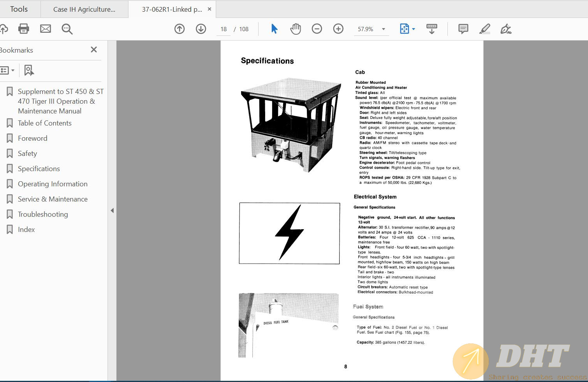Click the Electrical System heading text

pos(375,197)
